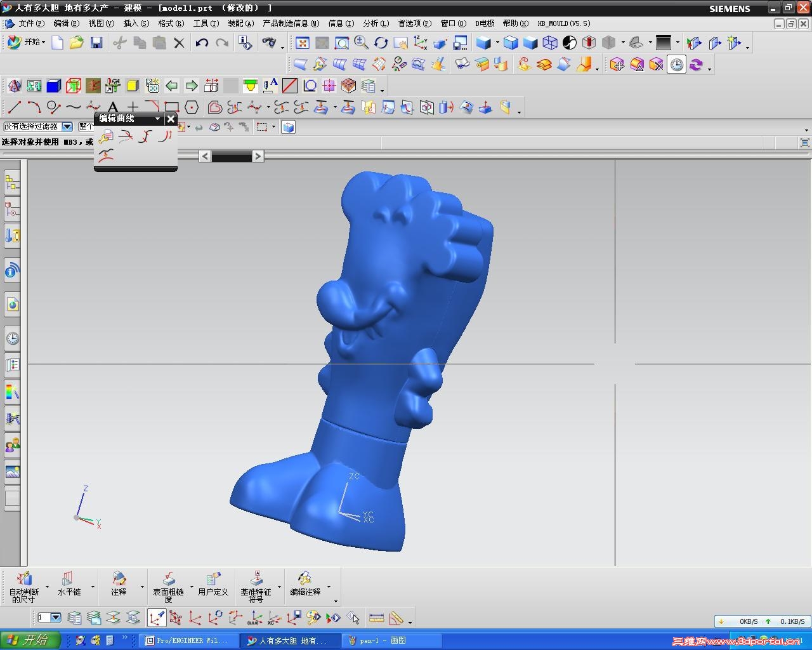This screenshot has height=650, width=812.
Task: Pick the Polygon hexagon tool
Action: [192, 107]
